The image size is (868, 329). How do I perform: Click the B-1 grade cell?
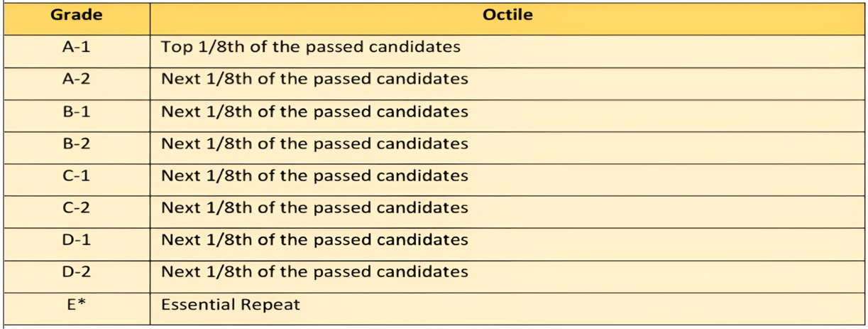(x=76, y=112)
